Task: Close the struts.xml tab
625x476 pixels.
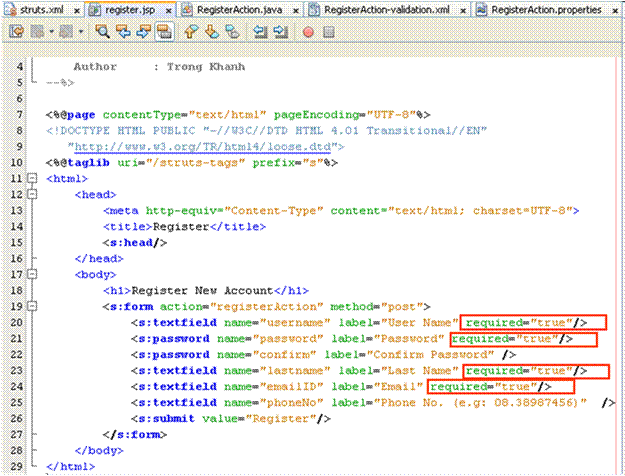Action: 77,11
